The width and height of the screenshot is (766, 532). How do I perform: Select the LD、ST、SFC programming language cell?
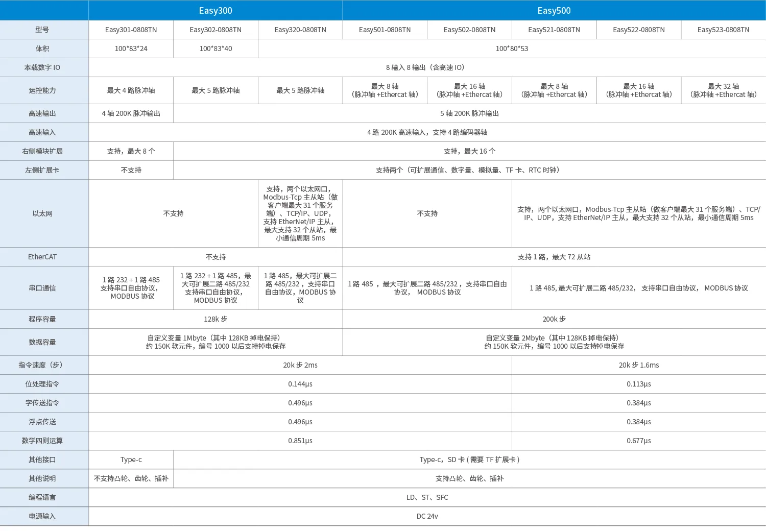pyautogui.click(x=427, y=497)
